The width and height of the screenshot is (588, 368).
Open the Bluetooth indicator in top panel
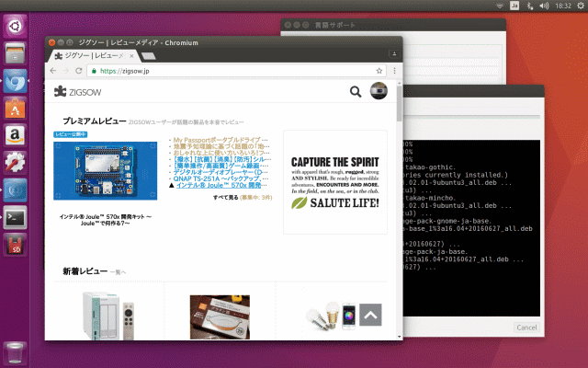pos(529,6)
